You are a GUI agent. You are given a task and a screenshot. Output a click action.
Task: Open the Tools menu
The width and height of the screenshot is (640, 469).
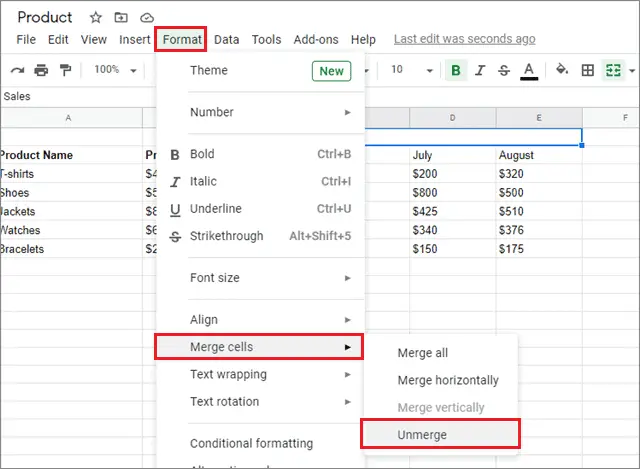266,40
